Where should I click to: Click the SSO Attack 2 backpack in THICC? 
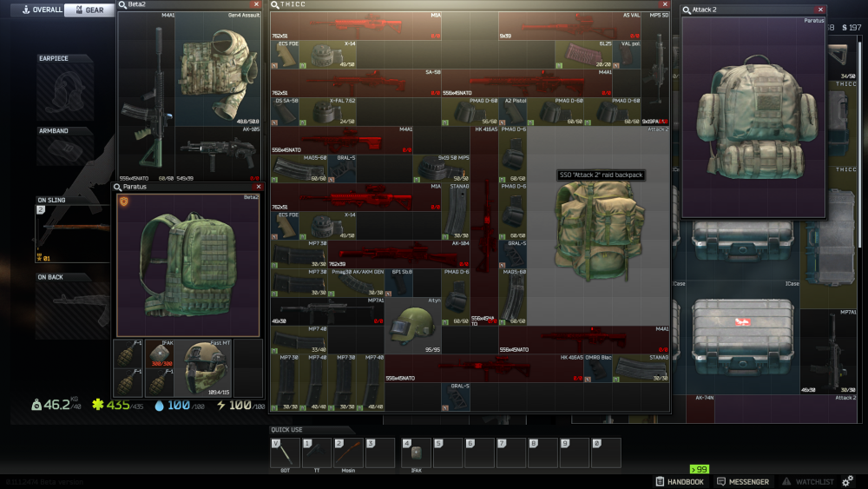point(598,228)
